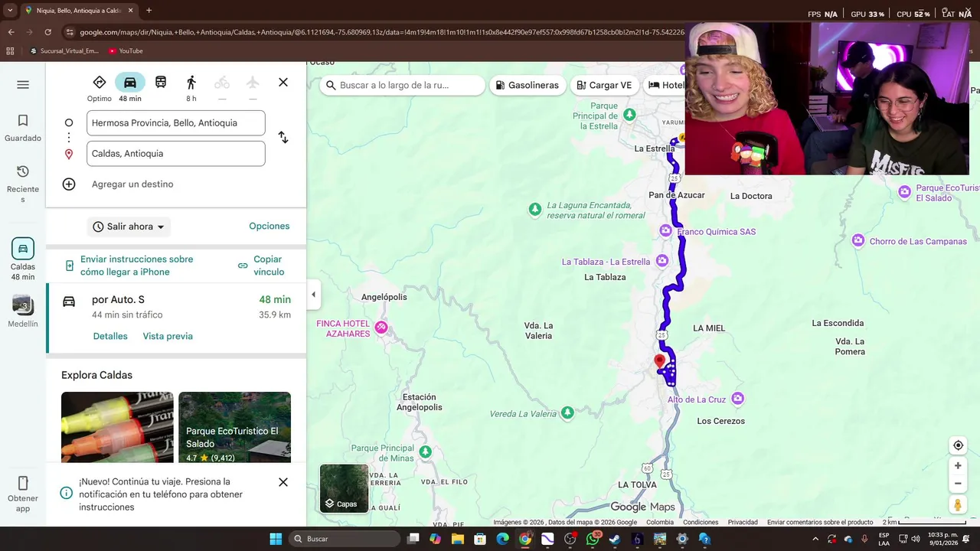The width and height of the screenshot is (980, 551).
Task: Open the Recientes history panel
Action: (23, 184)
